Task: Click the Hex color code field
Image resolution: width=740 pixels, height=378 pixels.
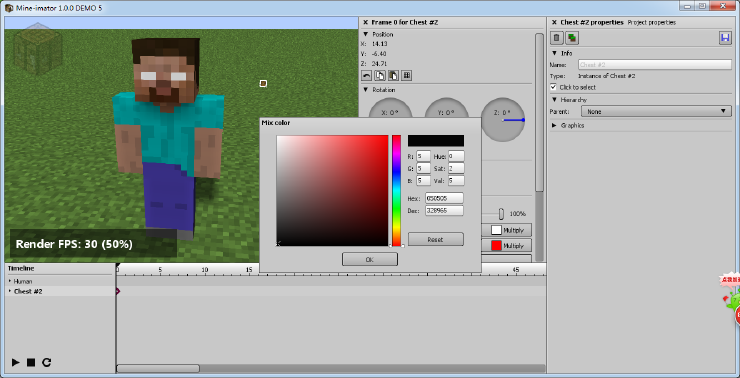Action: point(444,198)
